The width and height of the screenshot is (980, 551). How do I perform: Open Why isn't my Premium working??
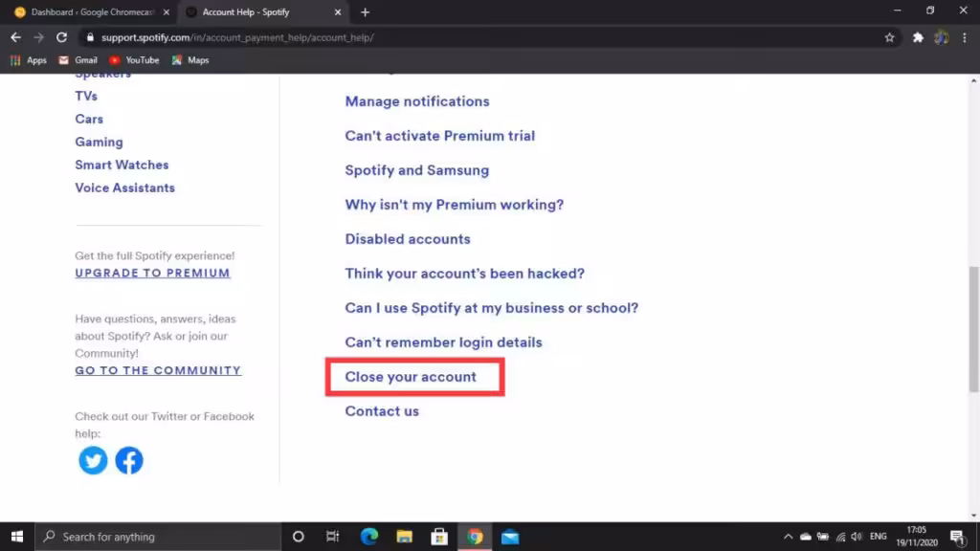pyautogui.click(x=455, y=205)
